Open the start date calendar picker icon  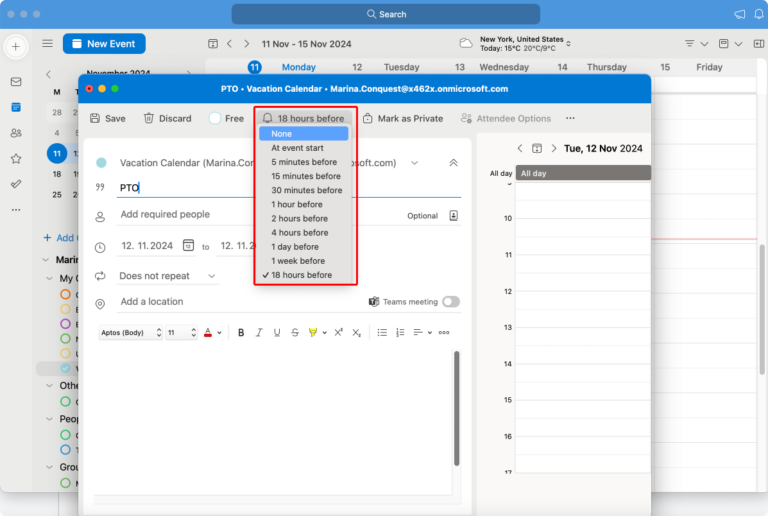[188, 246]
